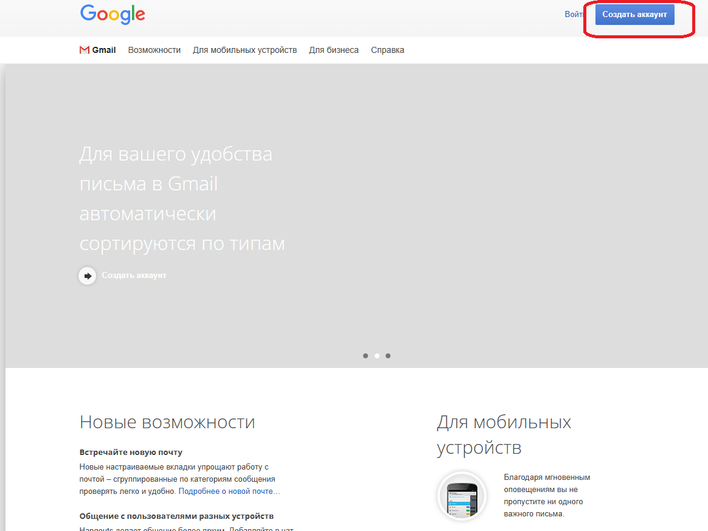Click the smartphone image under mobile section
The image size is (708, 531).
[x=461, y=496]
